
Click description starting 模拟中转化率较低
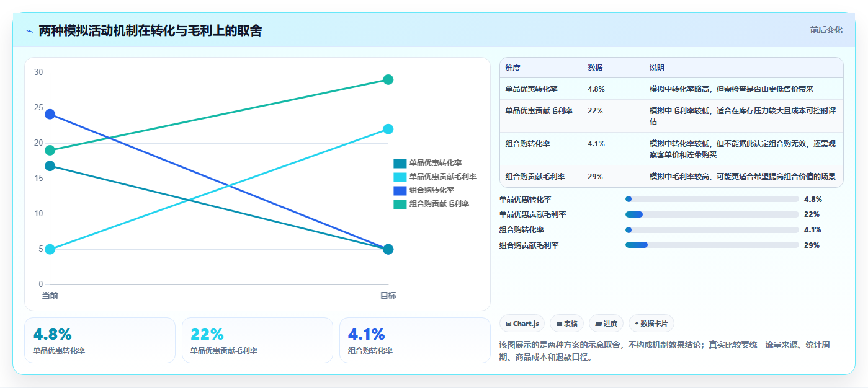[743, 149]
